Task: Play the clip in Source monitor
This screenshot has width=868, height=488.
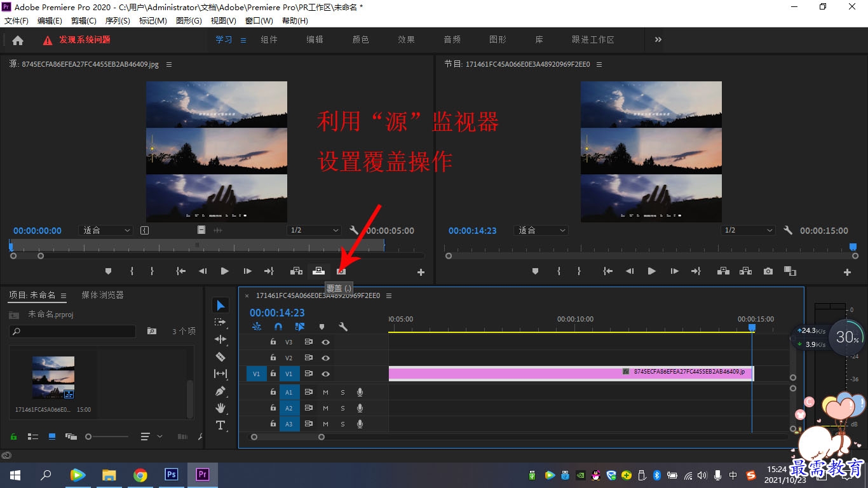Action: (224, 271)
